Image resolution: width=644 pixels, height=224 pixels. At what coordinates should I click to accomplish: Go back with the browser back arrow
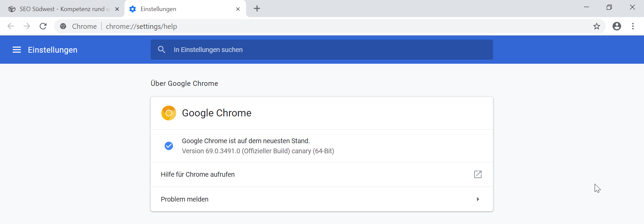point(11,26)
